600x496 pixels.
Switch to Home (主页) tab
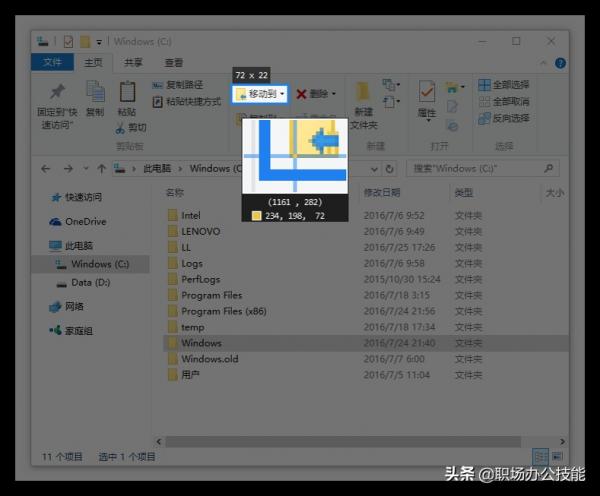click(93, 62)
